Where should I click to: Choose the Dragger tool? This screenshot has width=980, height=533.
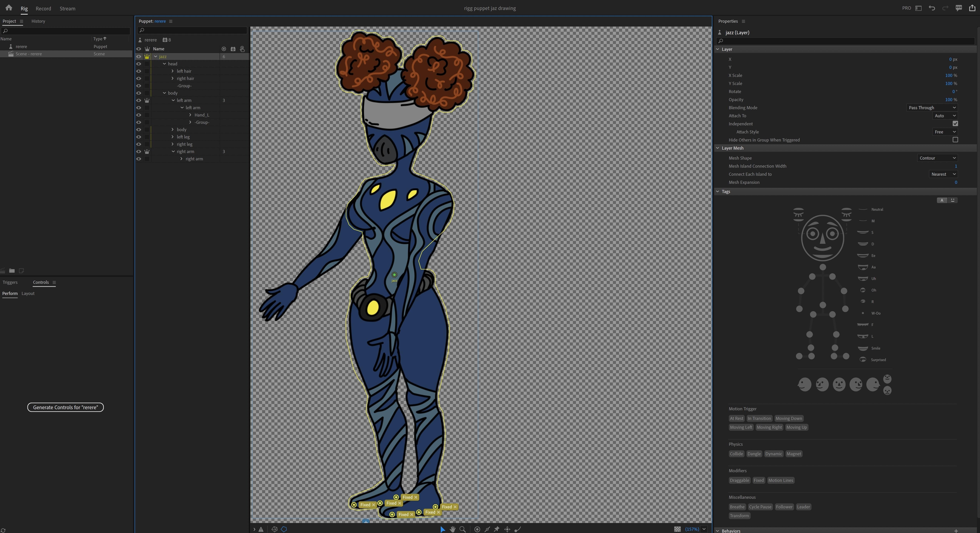[x=507, y=529]
